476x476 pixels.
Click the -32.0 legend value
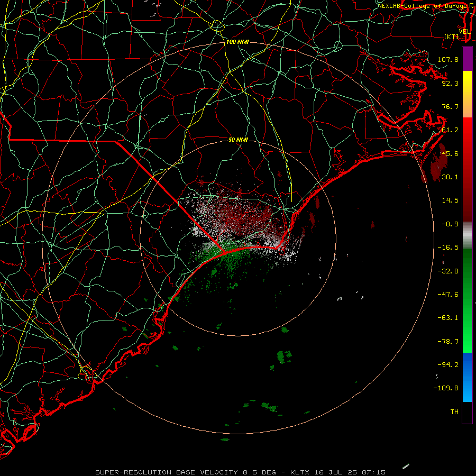[448, 271]
